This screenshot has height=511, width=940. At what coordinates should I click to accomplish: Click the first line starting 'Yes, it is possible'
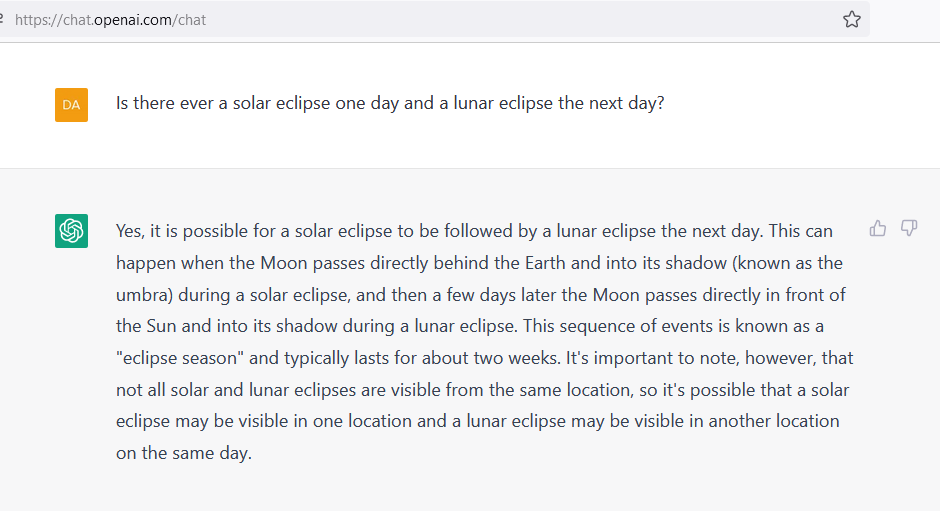(473, 231)
